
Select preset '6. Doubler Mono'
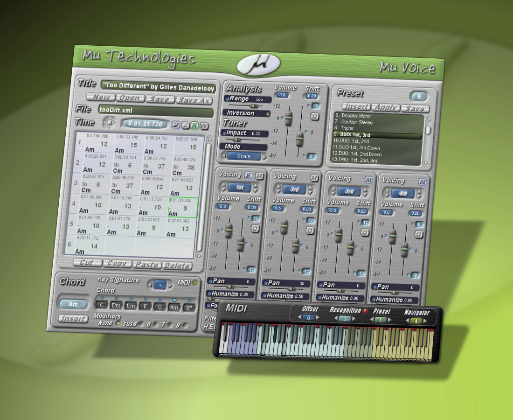[x=353, y=116]
